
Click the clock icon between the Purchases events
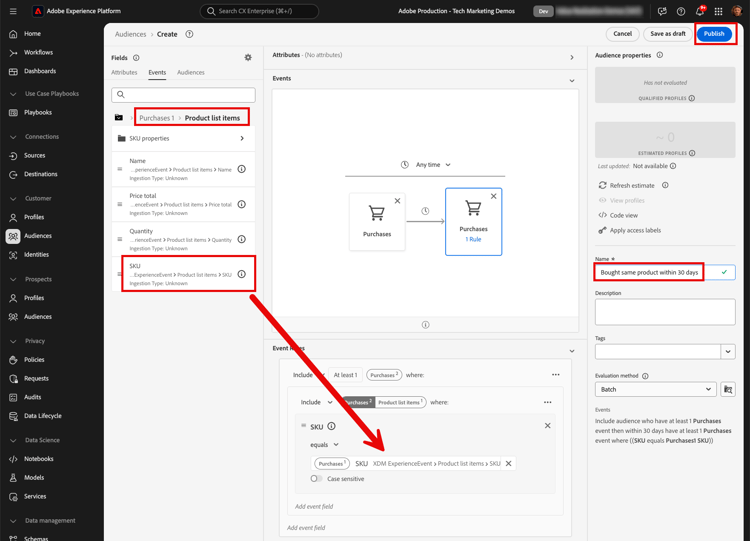tap(425, 211)
